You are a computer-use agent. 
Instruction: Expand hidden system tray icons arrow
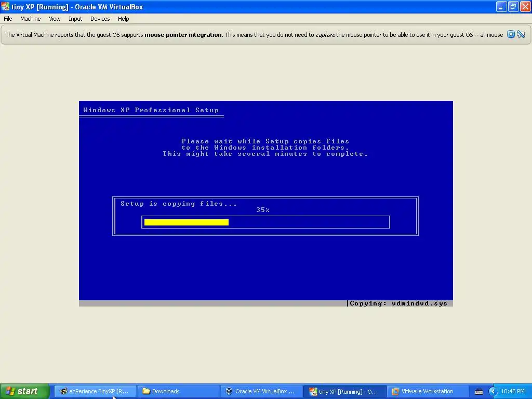[493, 392]
